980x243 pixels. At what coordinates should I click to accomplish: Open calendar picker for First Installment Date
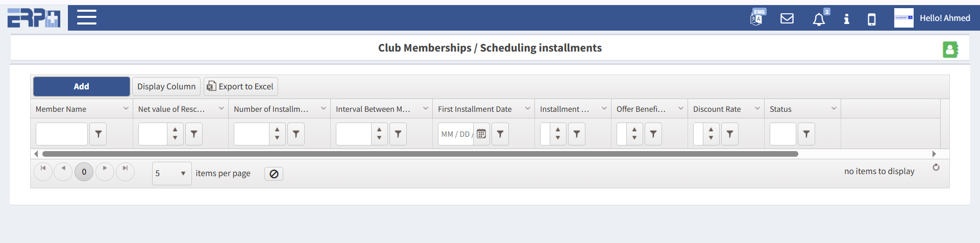coord(481,134)
